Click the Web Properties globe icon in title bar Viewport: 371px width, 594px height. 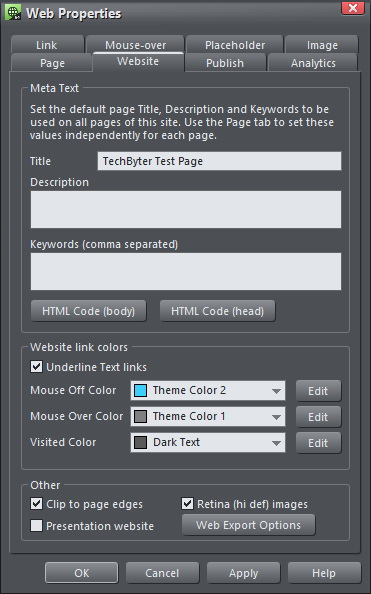[13, 13]
